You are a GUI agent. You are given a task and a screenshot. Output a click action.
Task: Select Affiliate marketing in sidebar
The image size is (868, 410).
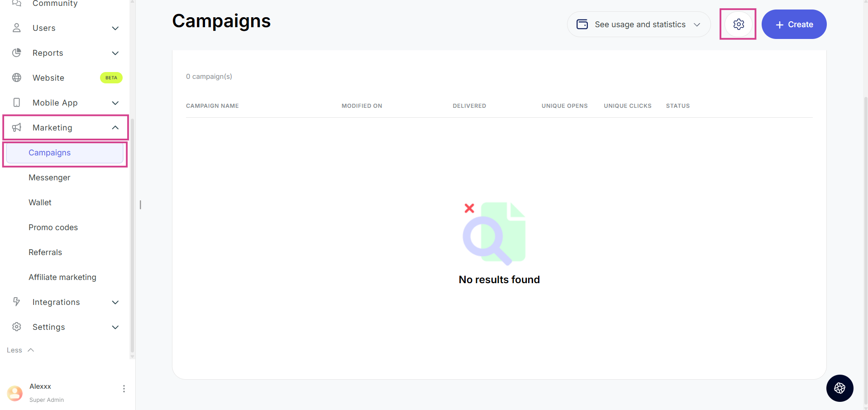pyautogui.click(x=62, y=277)
